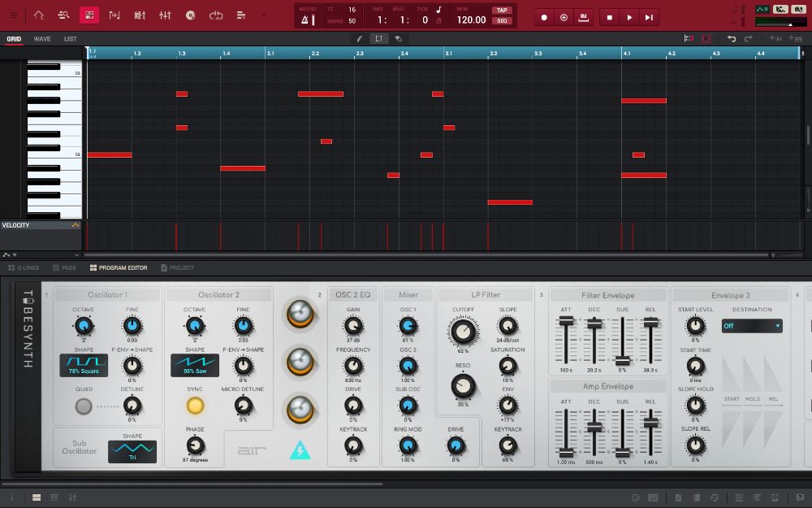Click the Sampler disc icon in the toolbar
Viewport: 812px width, 508px height.
pyautogui.click(x=191, y=16)
